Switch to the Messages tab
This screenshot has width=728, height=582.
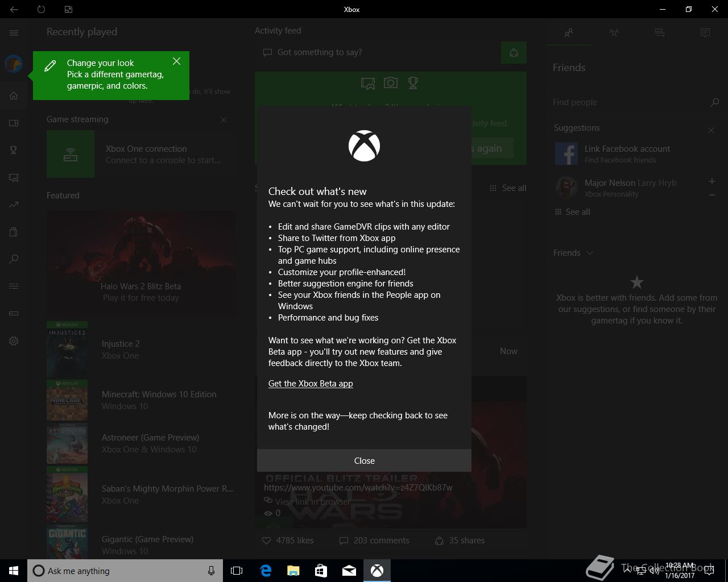click(659, 33)
